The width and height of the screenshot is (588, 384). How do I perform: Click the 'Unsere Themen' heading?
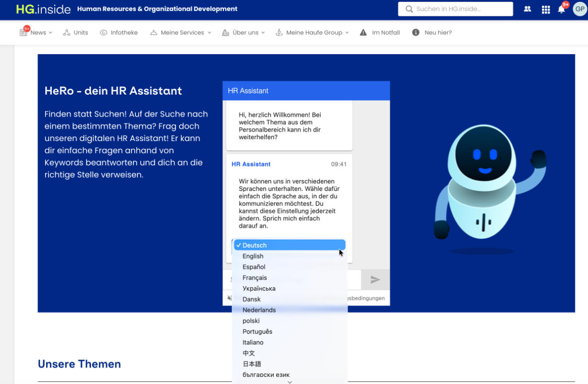pyautogui.click(x=79, y=364)
